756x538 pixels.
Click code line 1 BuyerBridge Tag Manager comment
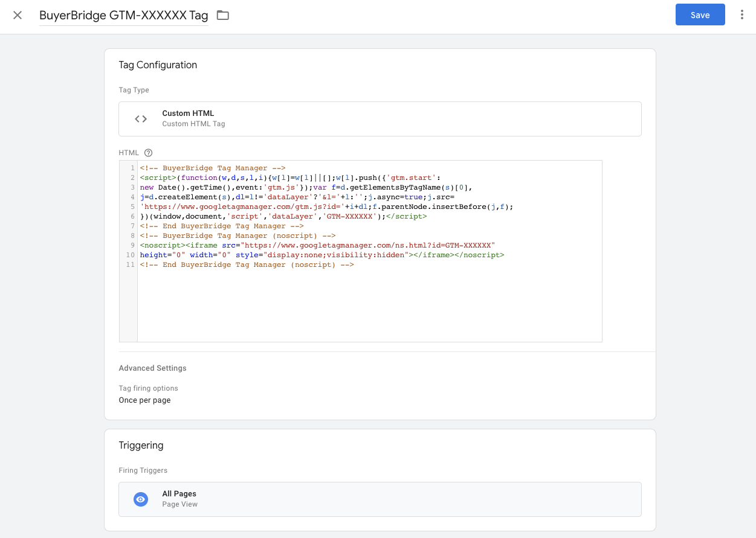click(212, 168)
